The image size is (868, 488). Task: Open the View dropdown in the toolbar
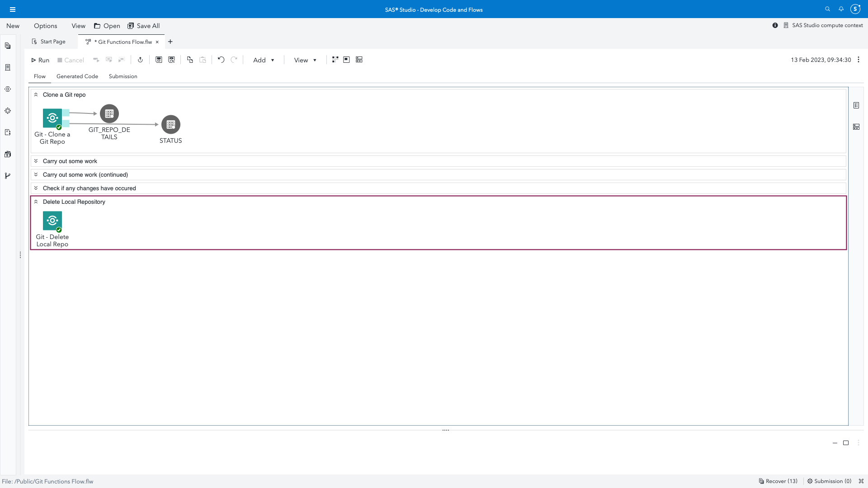click(304, 60)
